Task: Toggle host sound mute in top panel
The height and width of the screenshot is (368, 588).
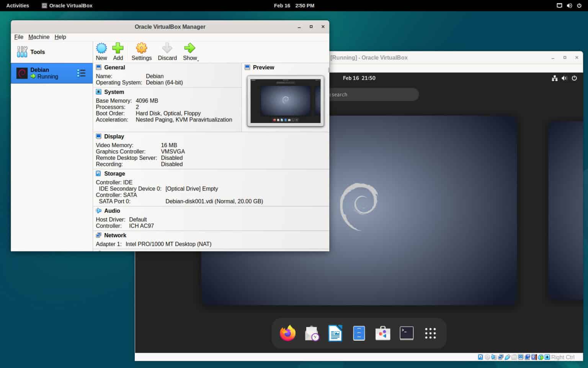Action: pos(569,5)
